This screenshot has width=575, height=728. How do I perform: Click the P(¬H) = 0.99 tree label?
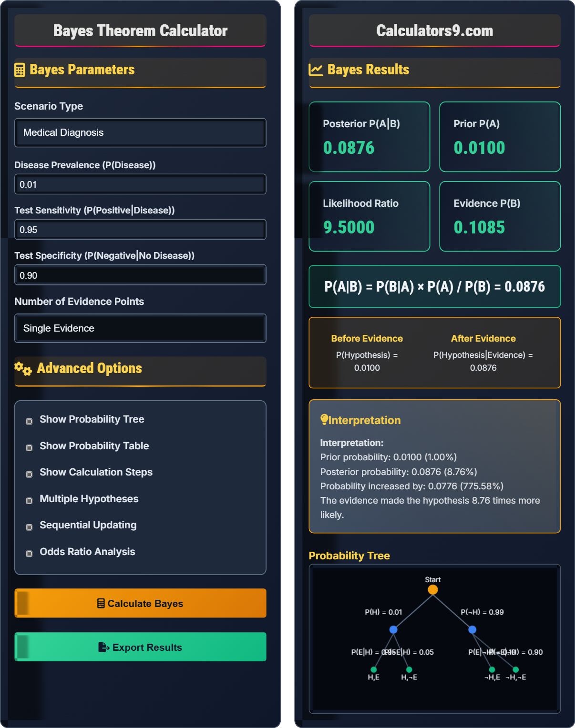pos(482,612)
